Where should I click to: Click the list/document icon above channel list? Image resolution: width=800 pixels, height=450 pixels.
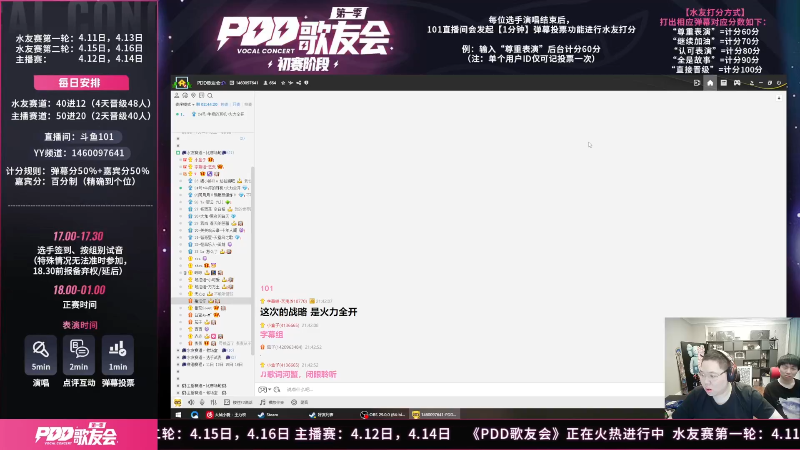202,95
